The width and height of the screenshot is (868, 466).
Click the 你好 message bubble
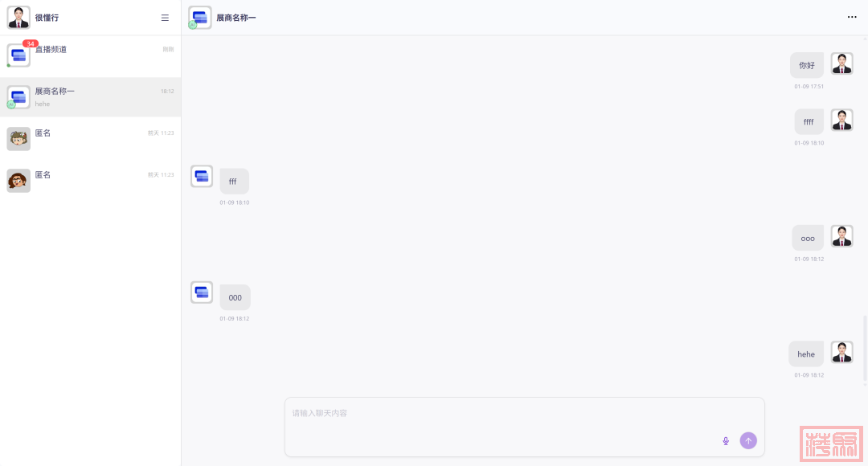click(x=806, y=65)
